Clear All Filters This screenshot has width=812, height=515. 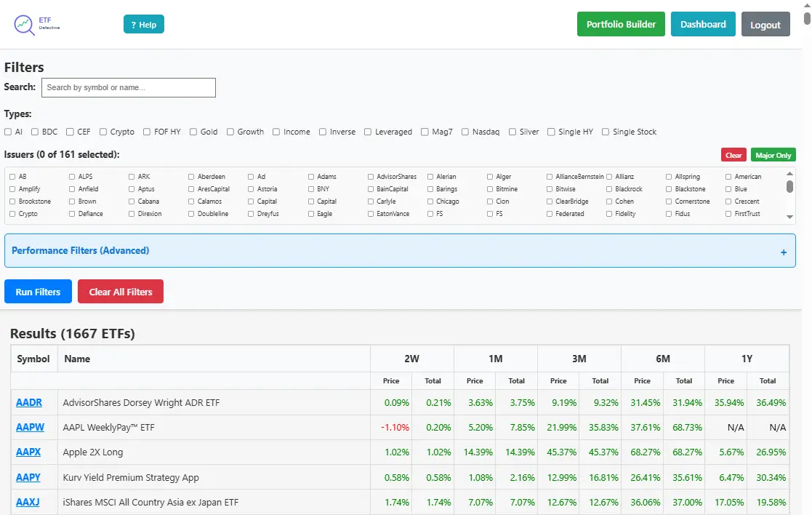click(x=120, y=291)
